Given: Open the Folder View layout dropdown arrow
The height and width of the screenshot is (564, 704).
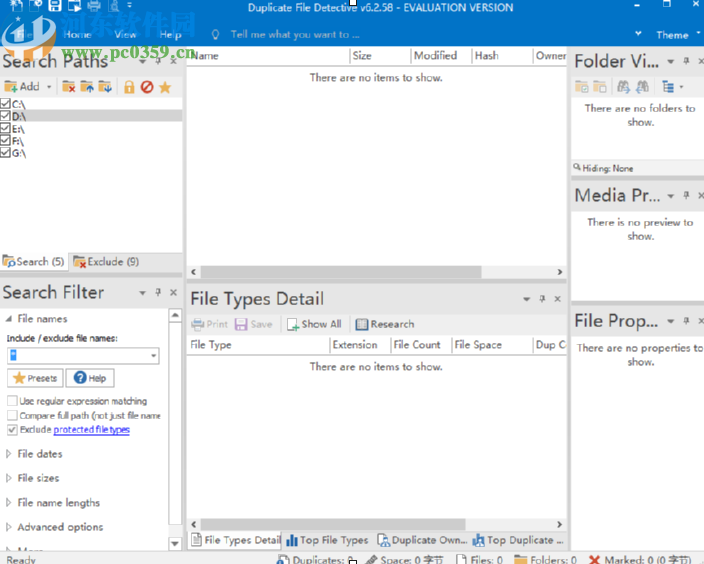Looking at the screenshot, I should (681, 87).
